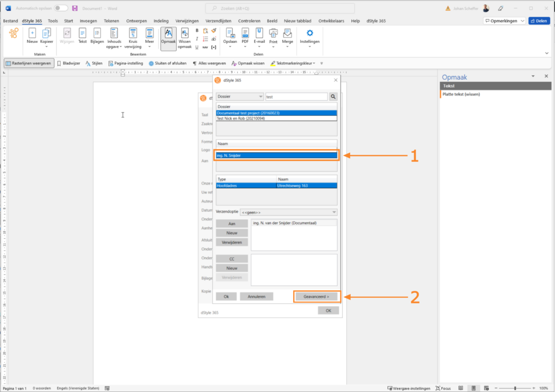The width and height of the screenshot is (555, 392).
Task: Click the bracketed dot field icon
Action: (214, 47)
